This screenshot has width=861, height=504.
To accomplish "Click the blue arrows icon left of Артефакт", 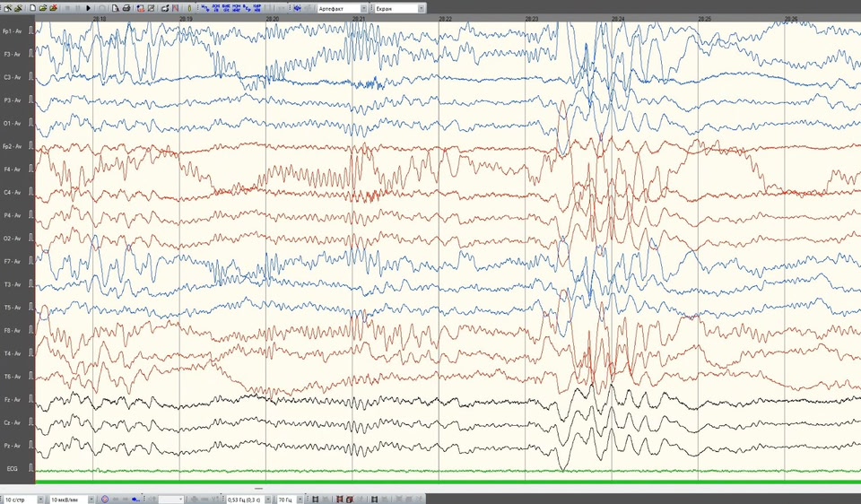I will pyautogui.click(x=297, y=8).
